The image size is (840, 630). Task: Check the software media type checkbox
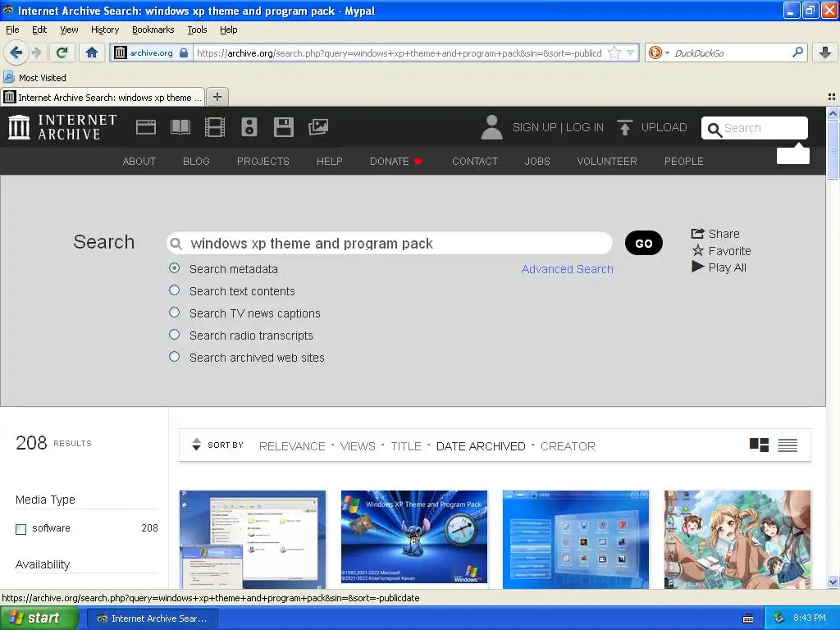(x=21, y=529)
